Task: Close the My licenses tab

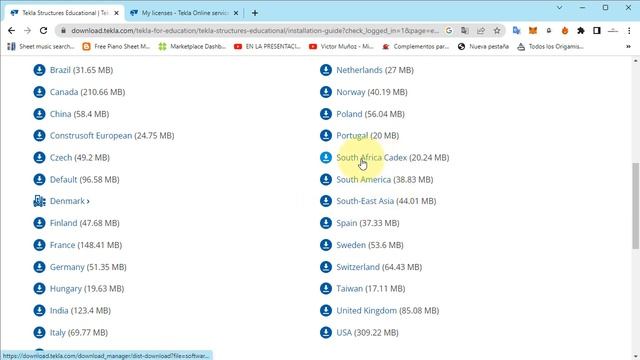Action: (236, 13)
